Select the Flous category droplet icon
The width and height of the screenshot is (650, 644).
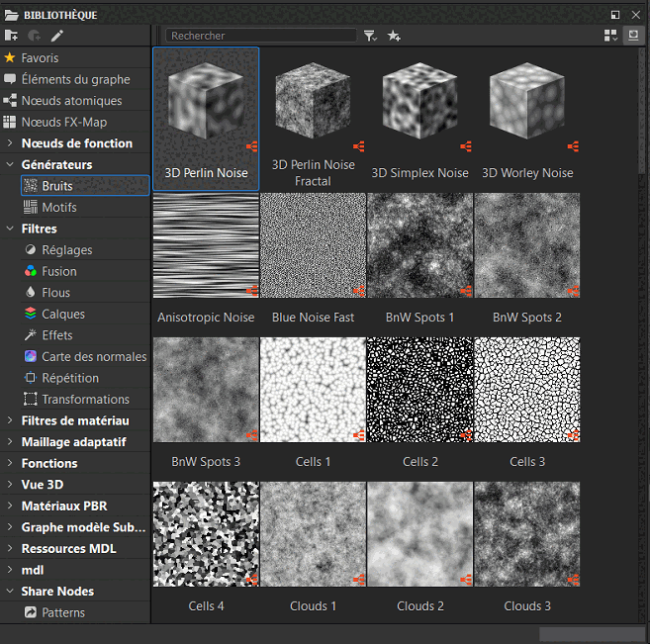pos(32,293)
